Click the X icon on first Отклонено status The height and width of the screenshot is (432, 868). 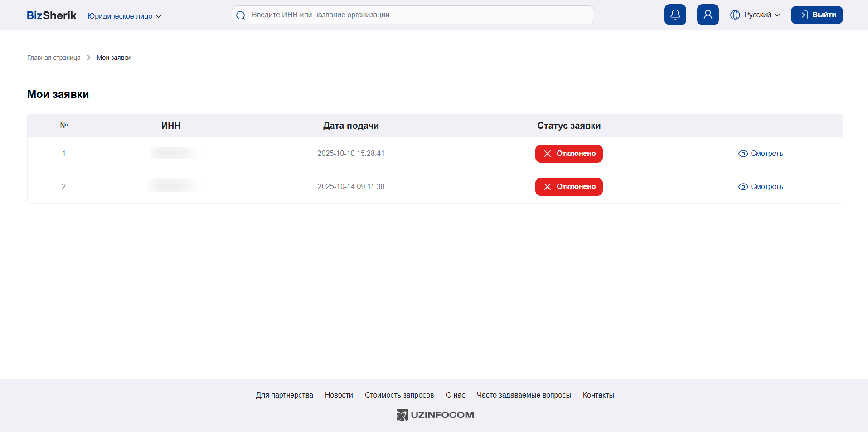[548, 154]
